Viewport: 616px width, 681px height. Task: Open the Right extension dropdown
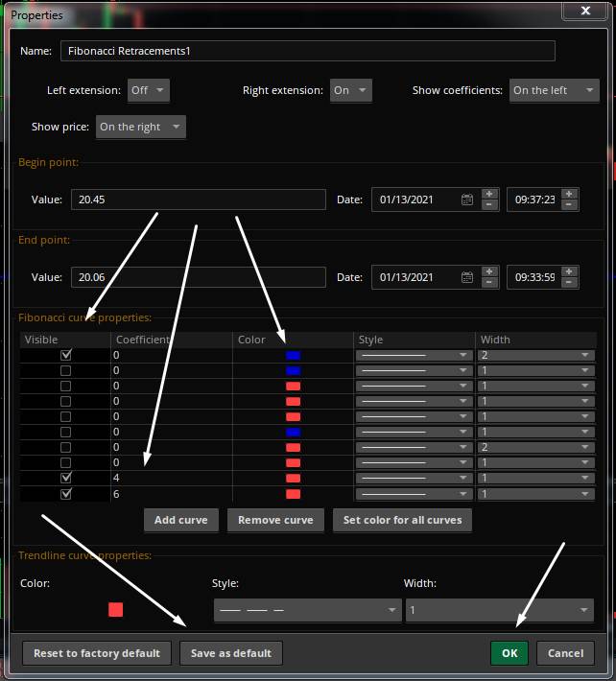coord(350,90)
